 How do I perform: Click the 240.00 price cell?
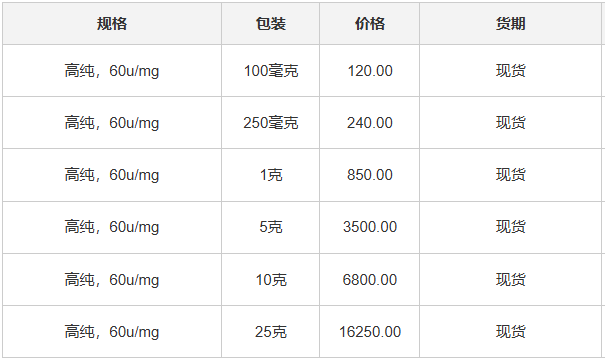[x=370, y=123]
